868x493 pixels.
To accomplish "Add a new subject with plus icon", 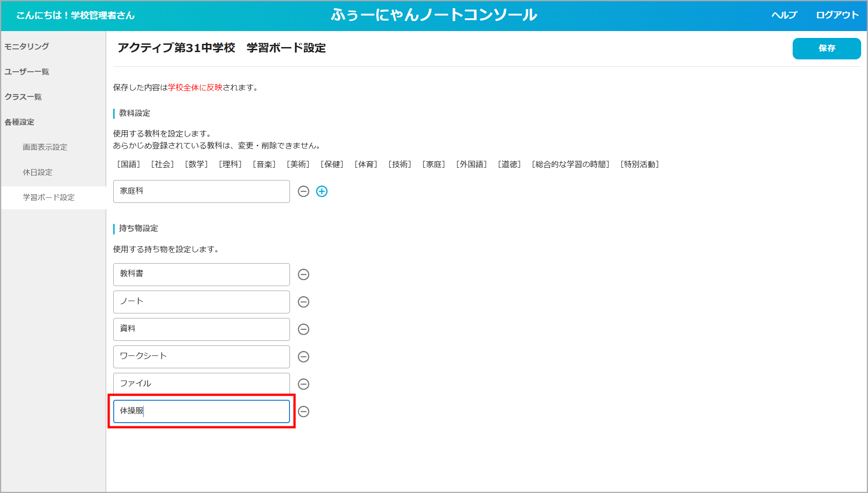I will click(322, 191).
